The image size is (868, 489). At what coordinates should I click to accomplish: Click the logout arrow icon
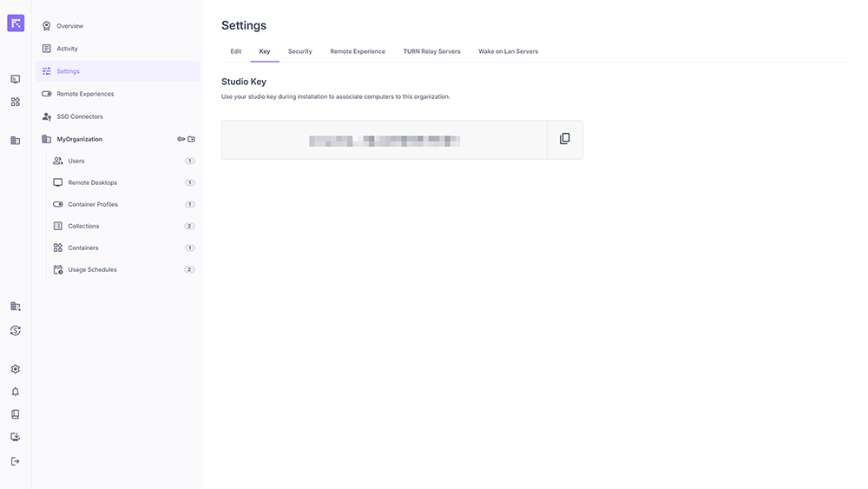[16, 461]
